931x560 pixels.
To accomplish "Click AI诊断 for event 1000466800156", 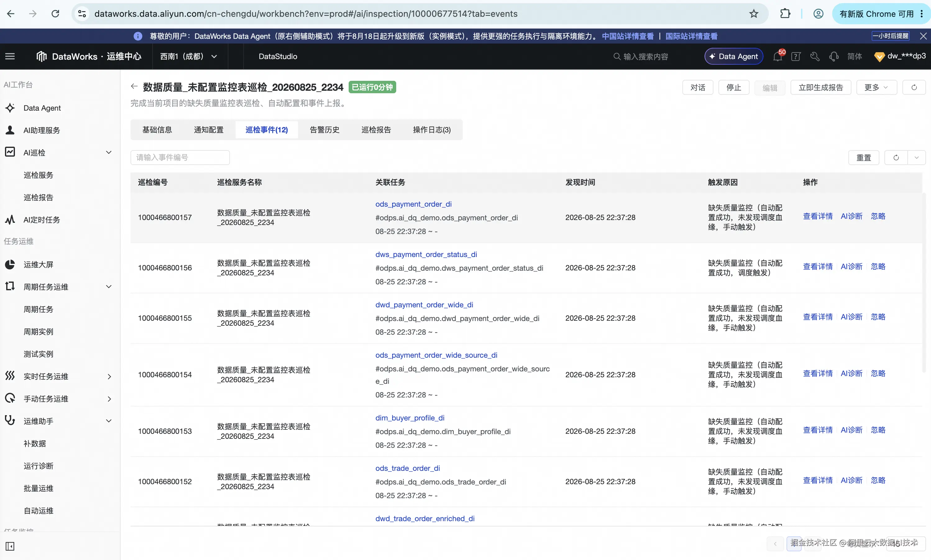I will tap(851, 267).
